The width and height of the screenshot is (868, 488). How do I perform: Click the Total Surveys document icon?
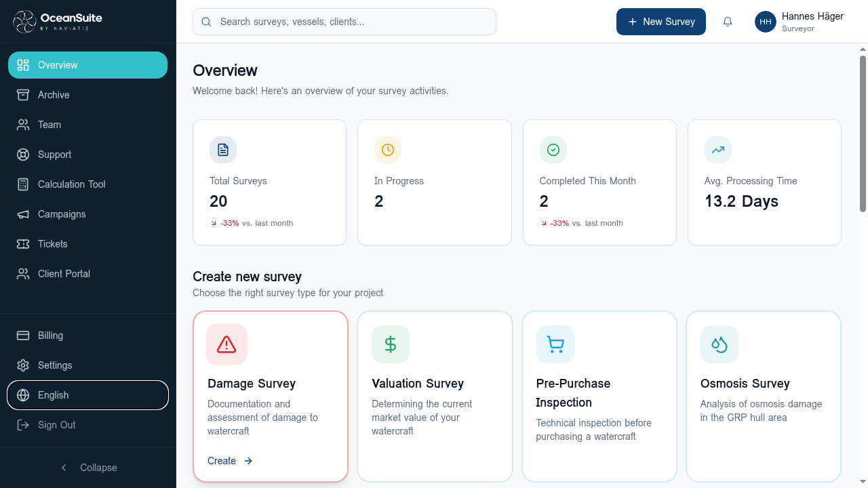pos(223,150)
